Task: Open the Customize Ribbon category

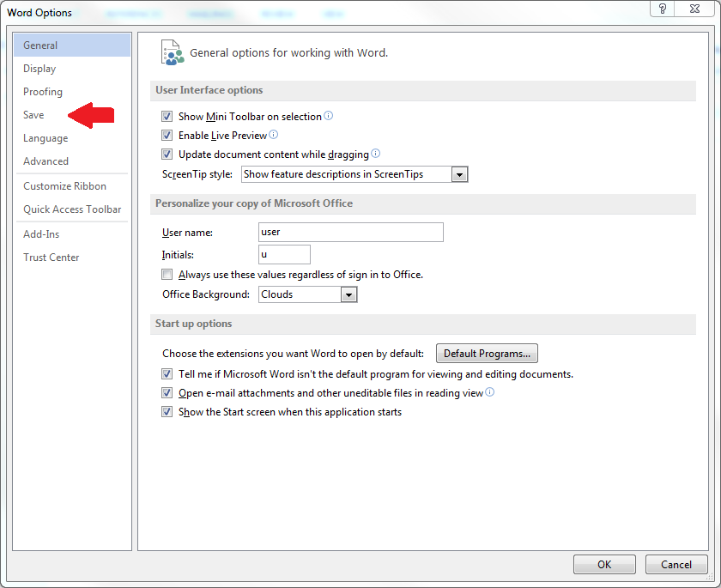Action: click(x=72, y=186)
